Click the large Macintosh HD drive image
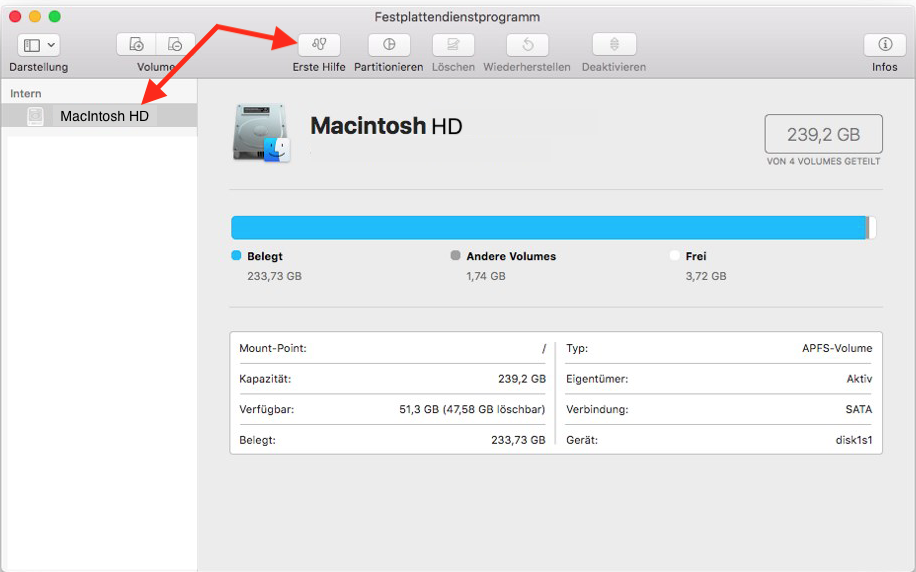 [x=261, y=133]
